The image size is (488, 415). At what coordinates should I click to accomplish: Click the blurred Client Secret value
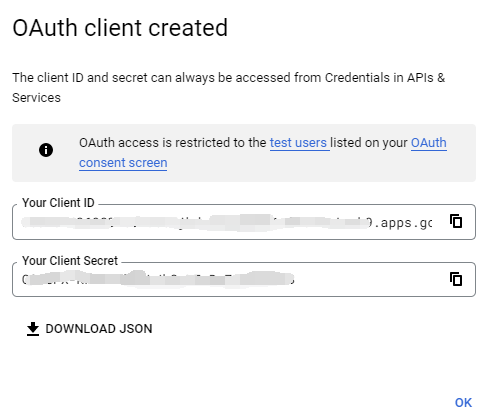(x=158, y=279)
